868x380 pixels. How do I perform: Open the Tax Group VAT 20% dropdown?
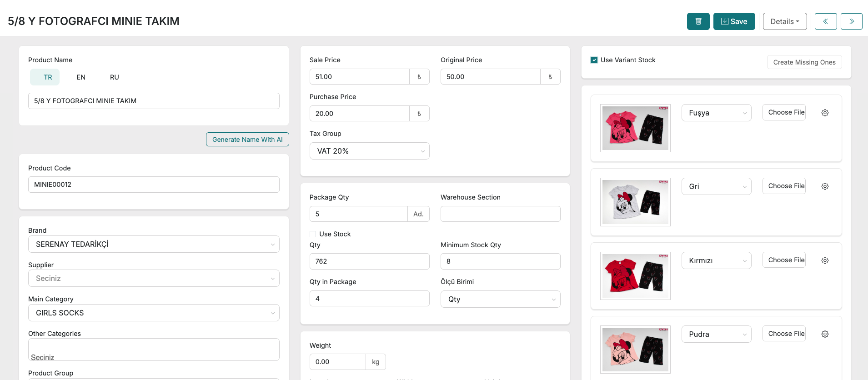369,151
